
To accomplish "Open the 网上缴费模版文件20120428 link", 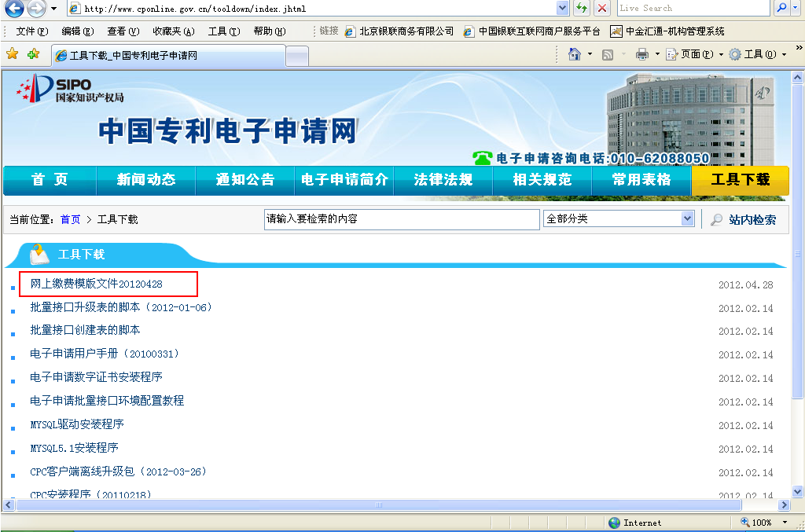I will point(96,284).
